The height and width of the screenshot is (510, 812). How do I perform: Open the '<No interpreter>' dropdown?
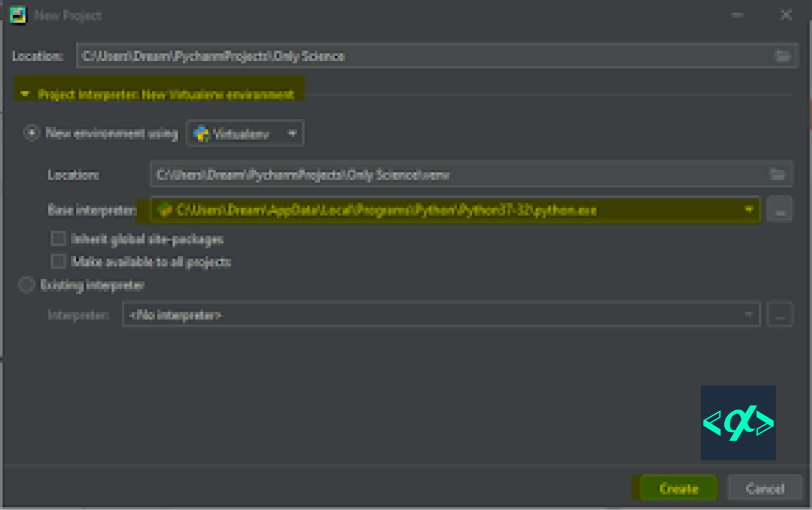[749, 314]
